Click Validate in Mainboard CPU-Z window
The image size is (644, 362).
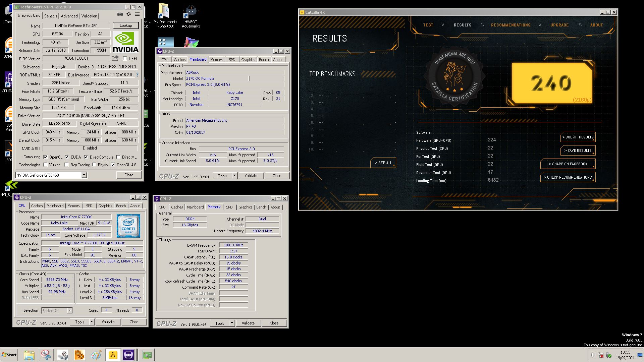pos(251,176)
